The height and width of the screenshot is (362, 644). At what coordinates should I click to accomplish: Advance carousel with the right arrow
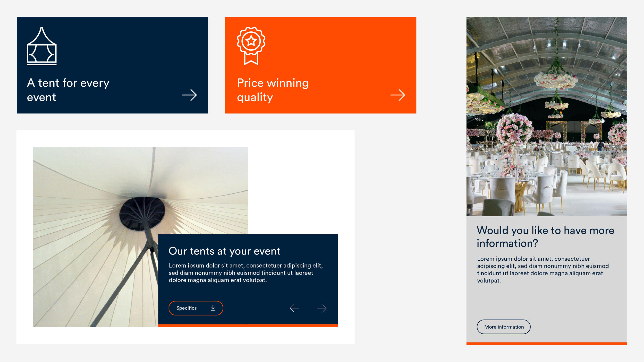[x=322, y=308]
